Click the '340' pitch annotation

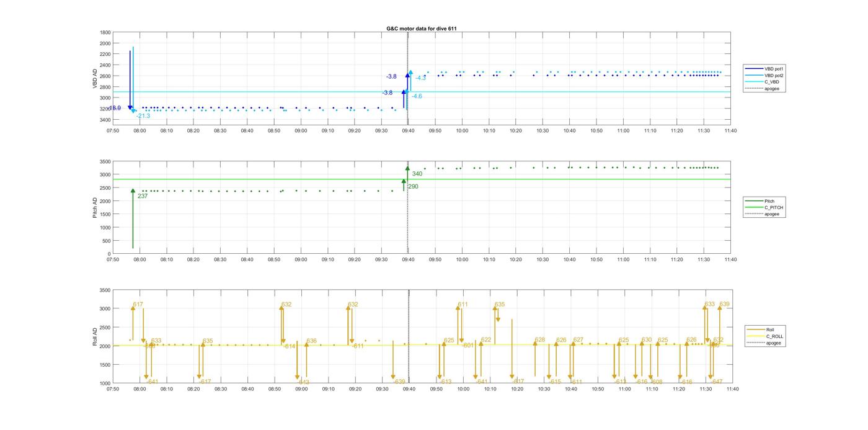tap(417, 174)
